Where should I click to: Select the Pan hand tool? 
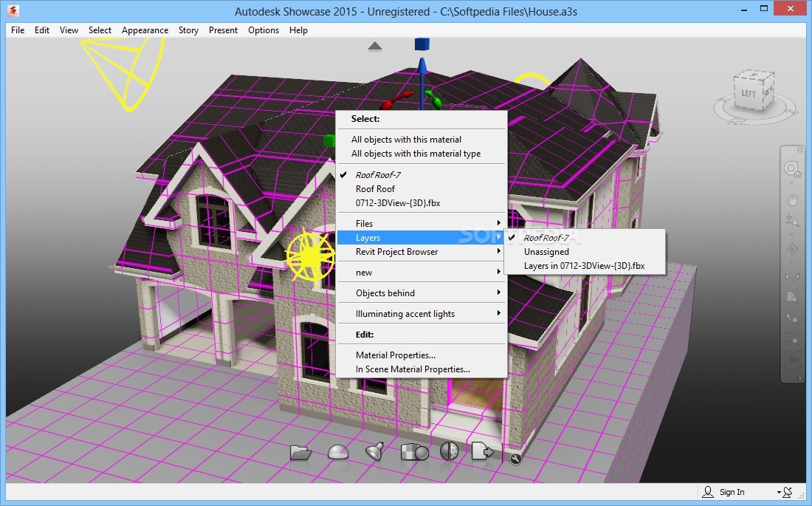(792, 199)
